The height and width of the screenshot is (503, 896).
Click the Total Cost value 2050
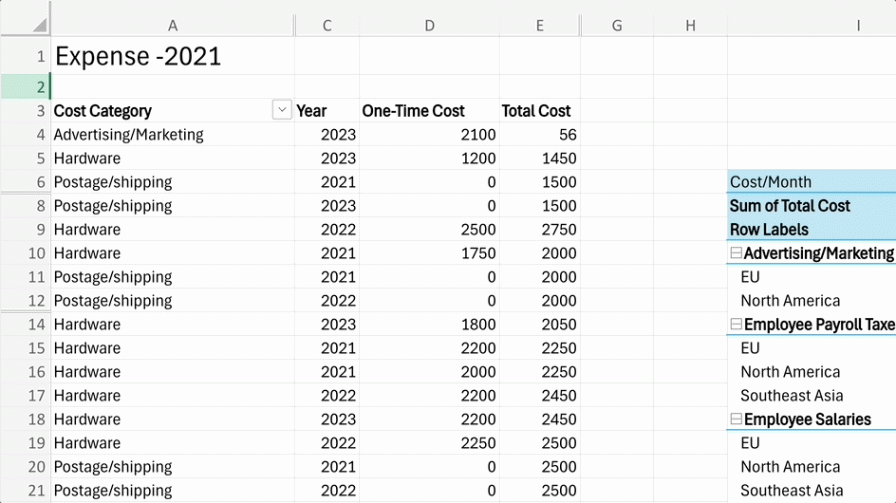click(x=539, y=324)
